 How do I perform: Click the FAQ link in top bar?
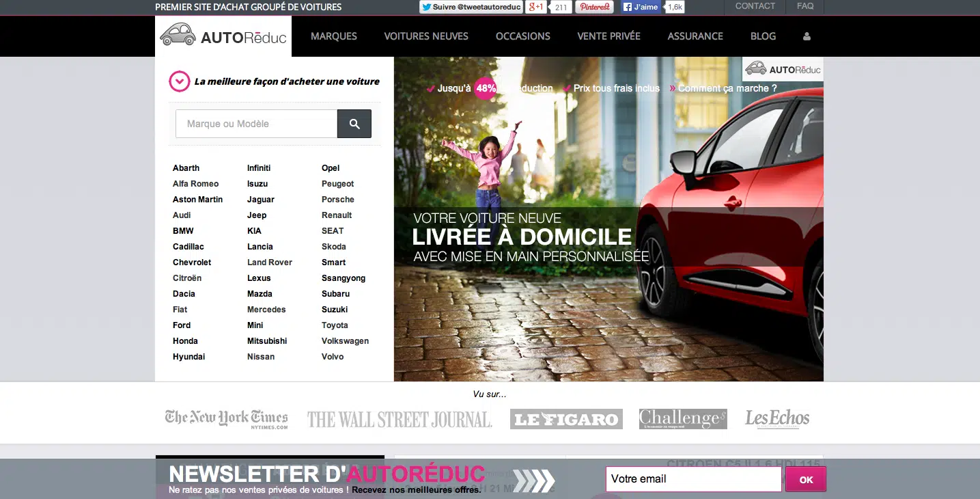click(x=805, y=6)
